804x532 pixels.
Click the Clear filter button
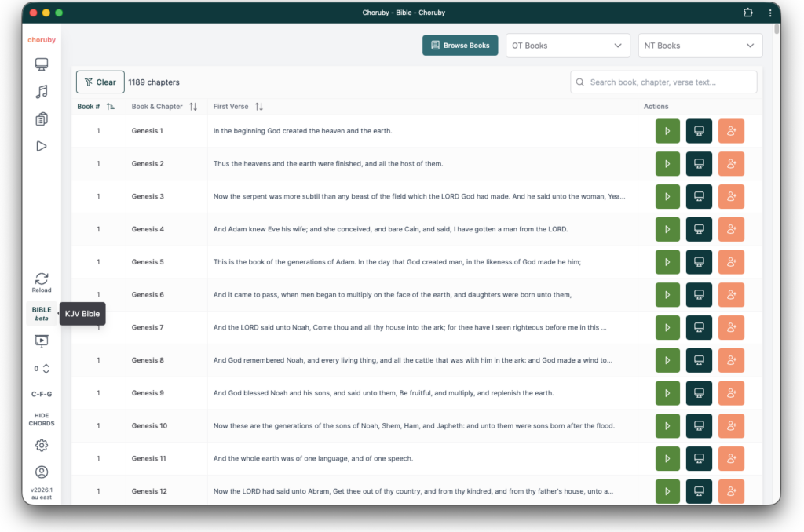click(x=100, y=82)
